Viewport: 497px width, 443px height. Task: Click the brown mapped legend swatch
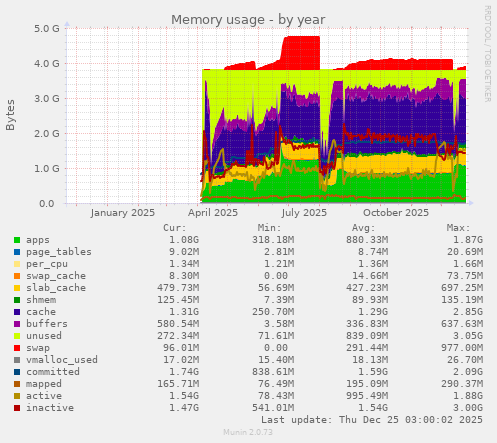pyautogui.click(x=17, y=384)
